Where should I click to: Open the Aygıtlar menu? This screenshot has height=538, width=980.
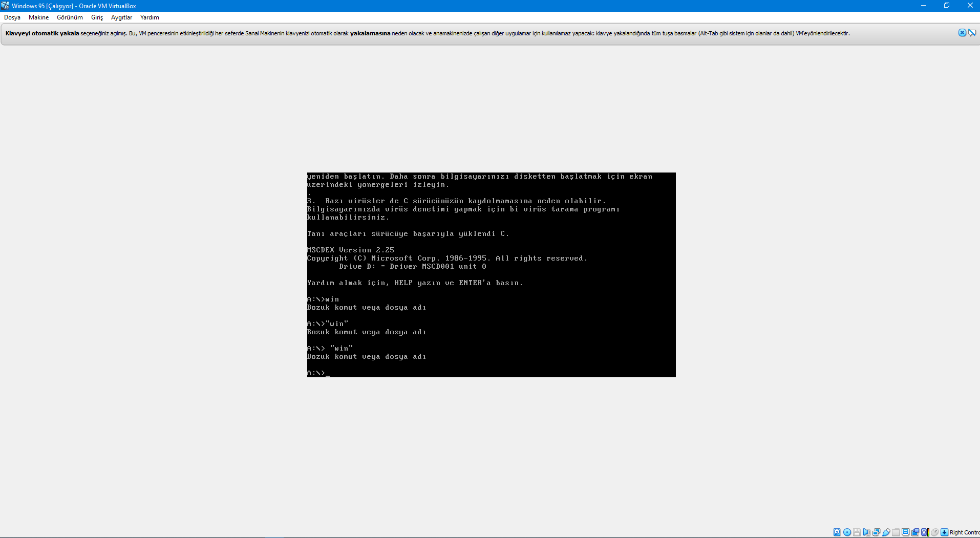click(x=121, y=17)
